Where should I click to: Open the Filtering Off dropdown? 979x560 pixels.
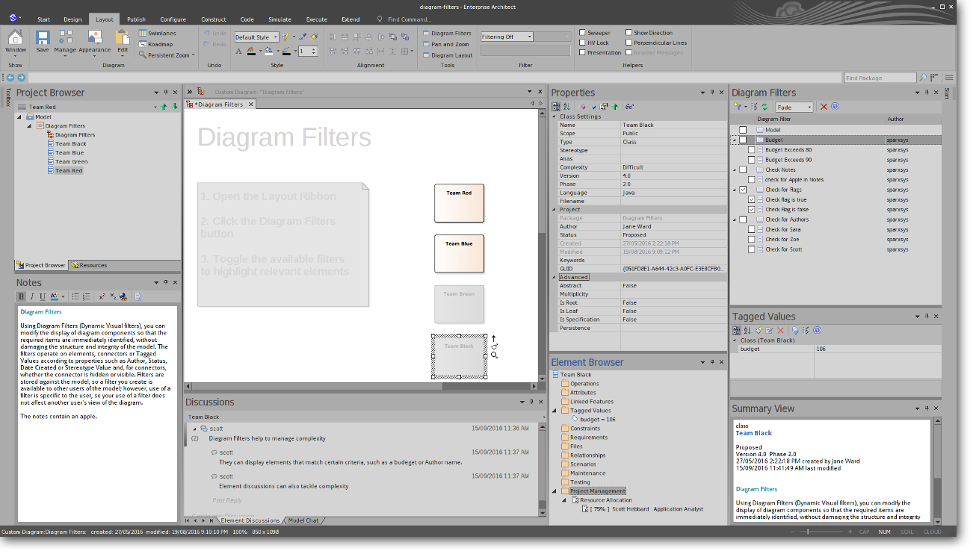(x=507, y=37)
